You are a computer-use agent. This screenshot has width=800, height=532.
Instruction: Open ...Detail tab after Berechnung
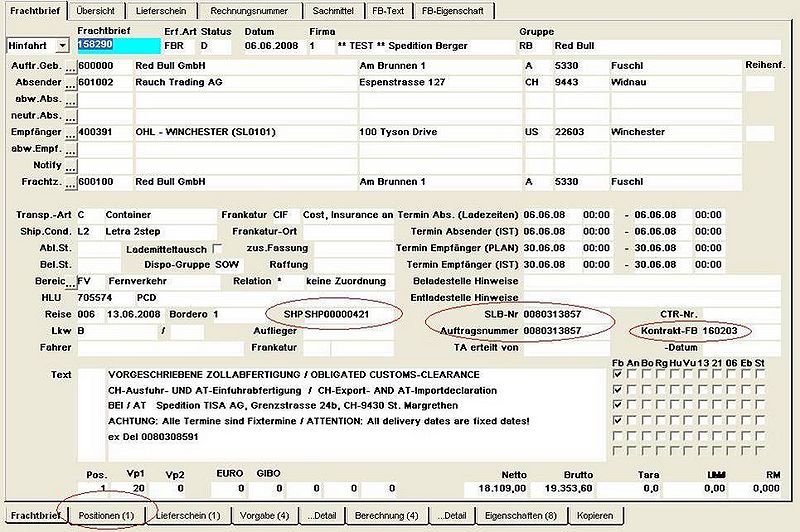(x=452, y=516)
